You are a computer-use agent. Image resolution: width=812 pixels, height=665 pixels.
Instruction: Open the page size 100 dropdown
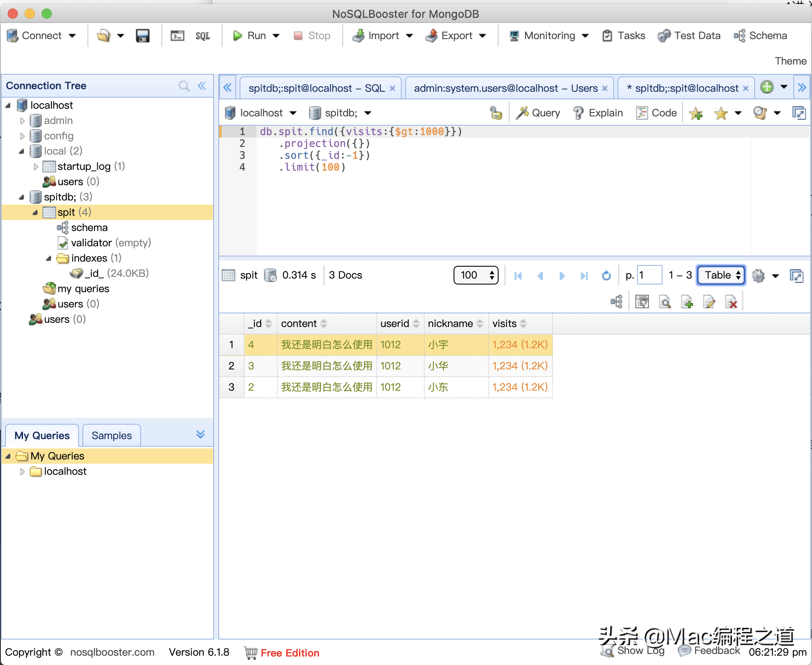coord(476,275)
